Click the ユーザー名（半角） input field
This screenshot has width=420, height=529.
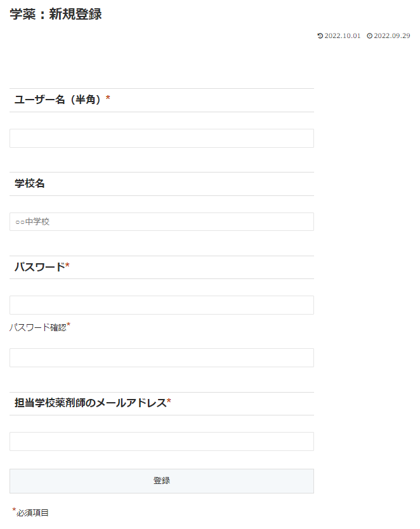(162, 138)
